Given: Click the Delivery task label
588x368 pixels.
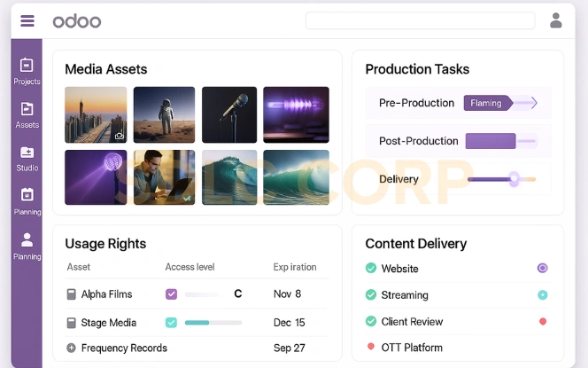Looking at the screenshot, I should (398, 179).
